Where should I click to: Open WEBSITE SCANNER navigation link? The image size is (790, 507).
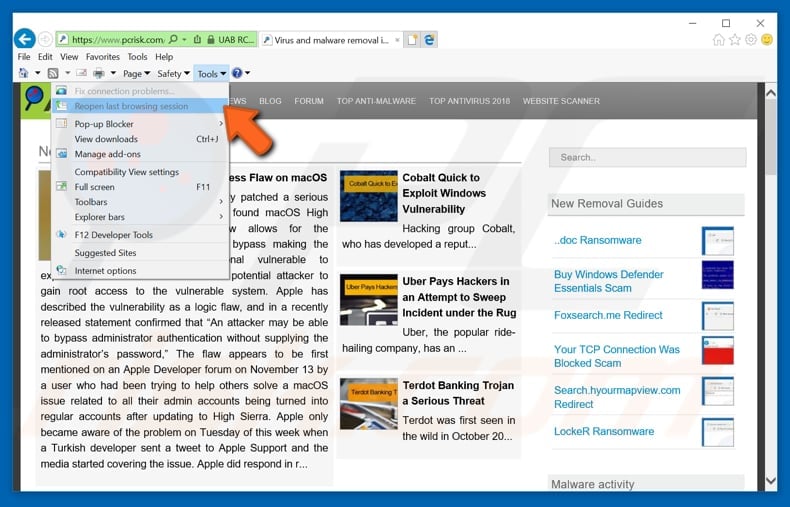[x=561, y=101]
